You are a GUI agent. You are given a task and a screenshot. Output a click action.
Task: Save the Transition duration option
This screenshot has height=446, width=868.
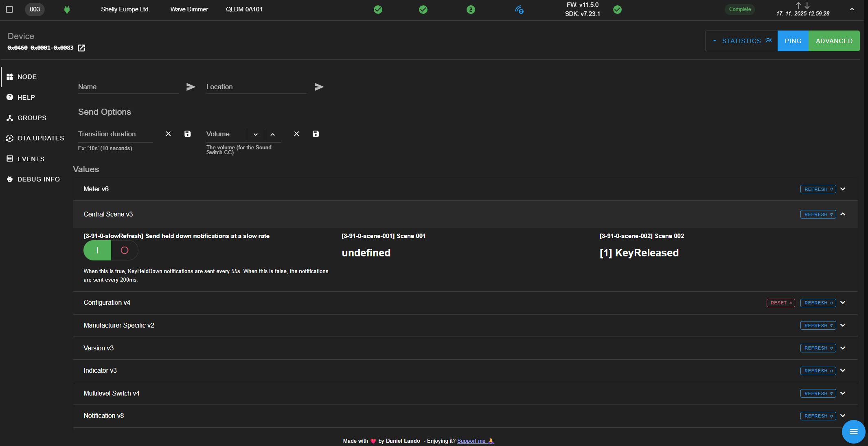point(187,134)
